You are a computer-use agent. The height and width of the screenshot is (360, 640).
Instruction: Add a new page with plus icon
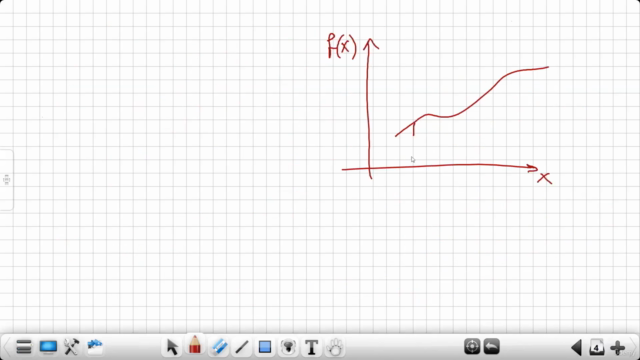point(617,348)
